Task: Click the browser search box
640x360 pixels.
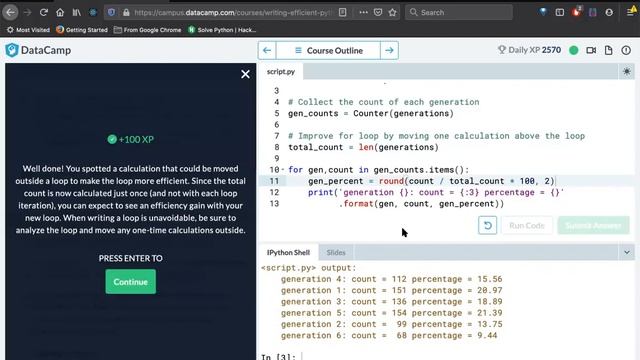Action: click(x=459, y=13)
